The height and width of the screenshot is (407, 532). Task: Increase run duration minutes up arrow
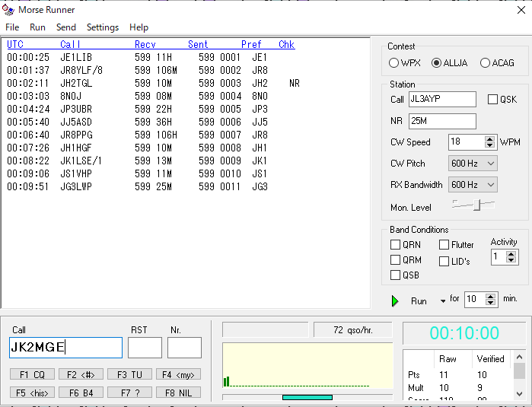coord(490,297)
